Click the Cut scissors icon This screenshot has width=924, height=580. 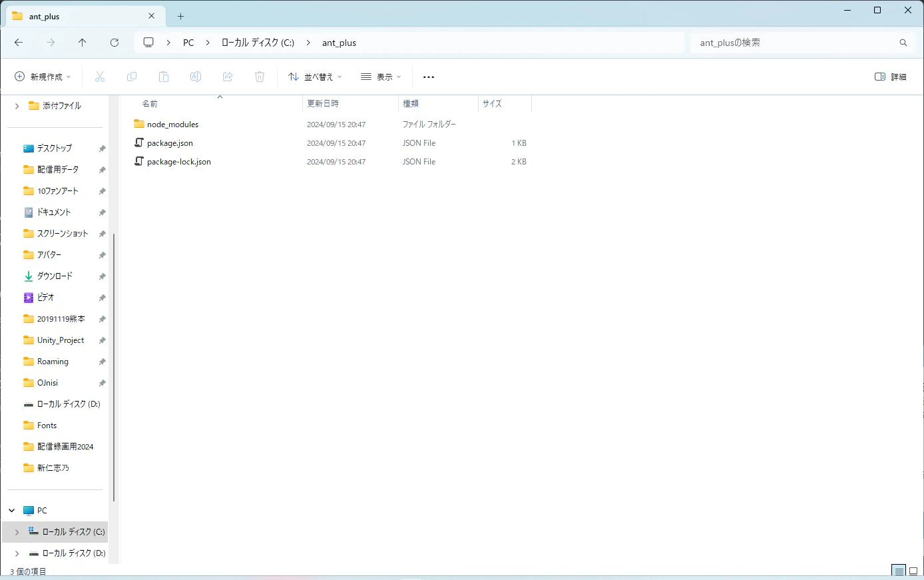100,77
